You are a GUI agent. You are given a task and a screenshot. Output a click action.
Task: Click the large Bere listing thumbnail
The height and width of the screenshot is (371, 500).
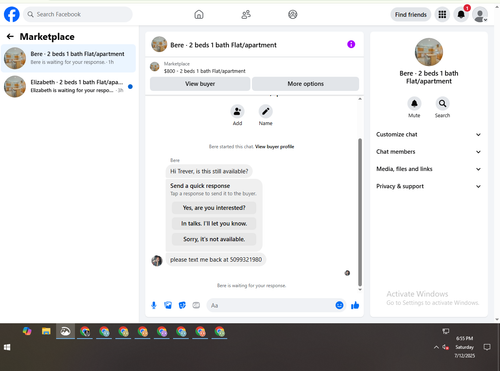tap(429, 52)
